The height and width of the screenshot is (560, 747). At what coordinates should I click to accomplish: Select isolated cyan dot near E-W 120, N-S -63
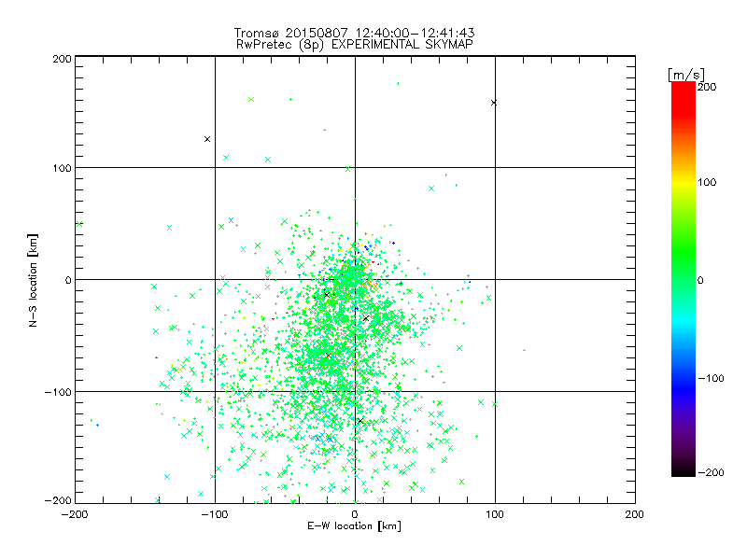click(525, 350)
